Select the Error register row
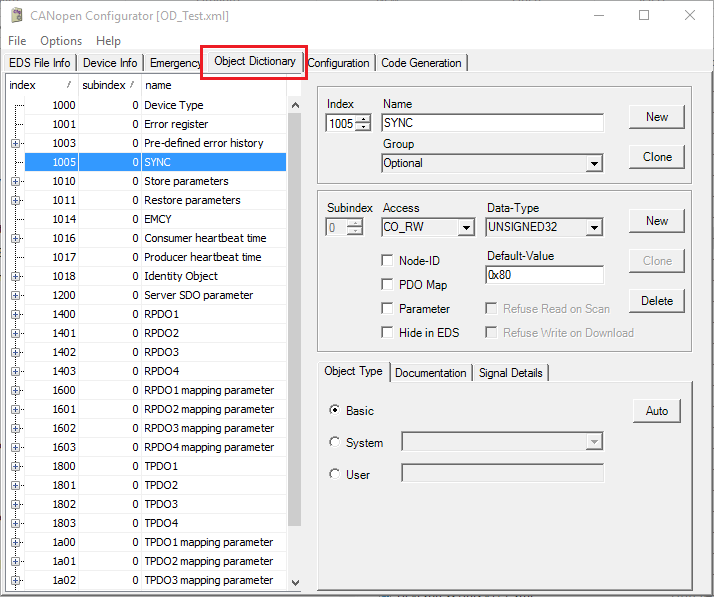714x597 pixels. (x=155, y=124)
